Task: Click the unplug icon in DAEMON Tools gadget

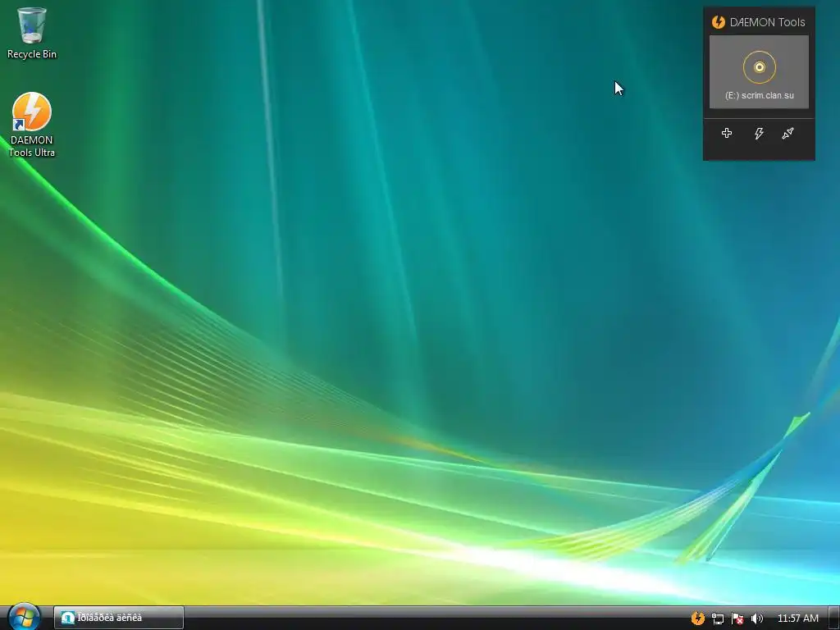Action: click(x=787, y=133)
